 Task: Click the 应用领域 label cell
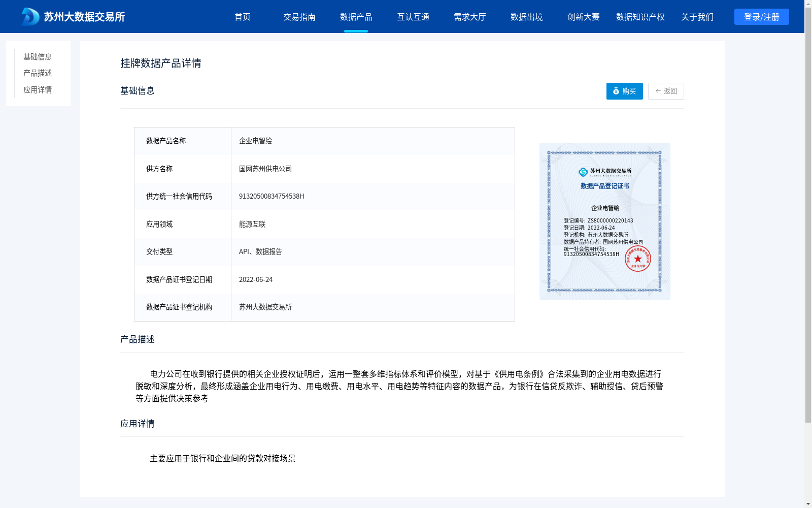[183, 224]
